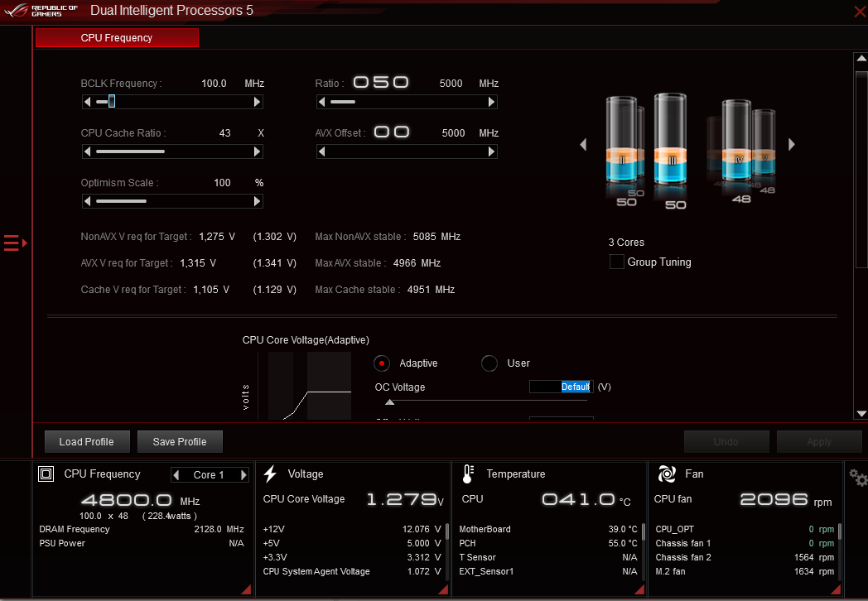Click the Max NonAVX stable 5085 value
This screenshot has height=601, width=868.
pos(436,236)
